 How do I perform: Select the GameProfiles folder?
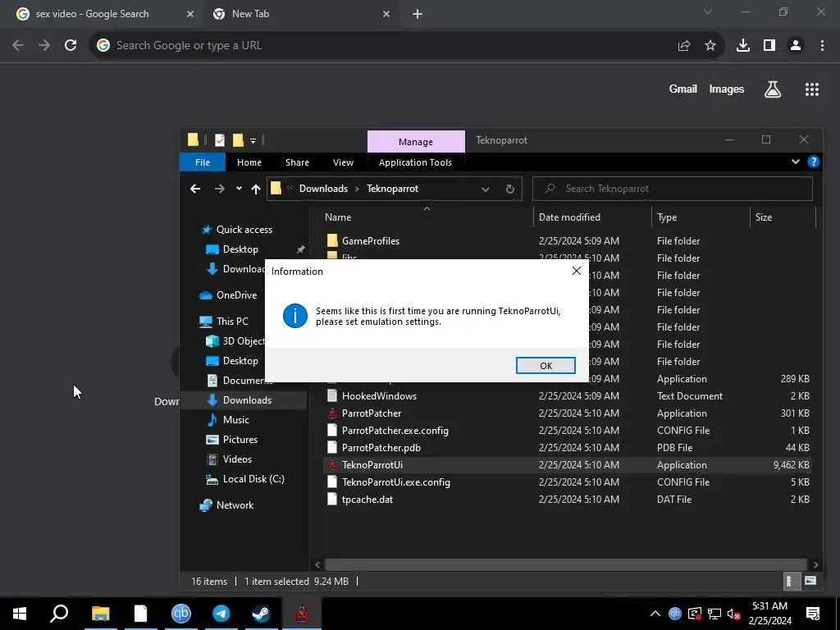click(371, 241)
